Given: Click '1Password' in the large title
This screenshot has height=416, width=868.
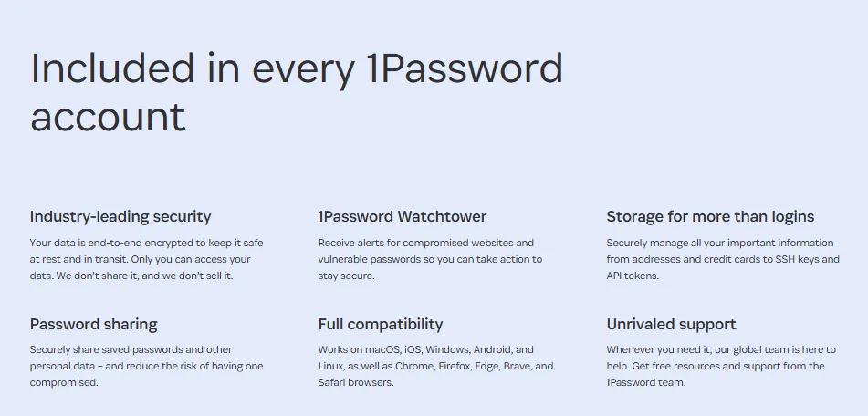Looking at the screenshot, I should 465,68.
